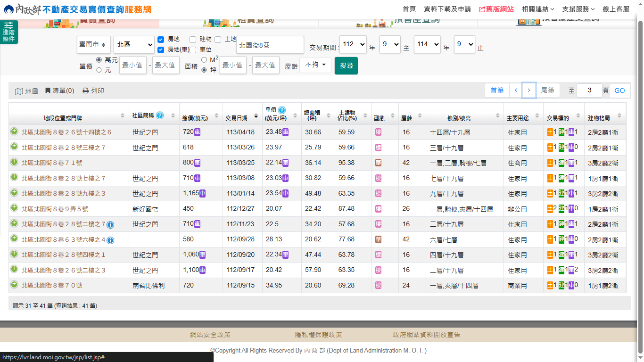Viewport: 644px width, 362px height.
Task: Enable the 建物 checkbox
Action: pyautogui.click(x=193, y=39)
